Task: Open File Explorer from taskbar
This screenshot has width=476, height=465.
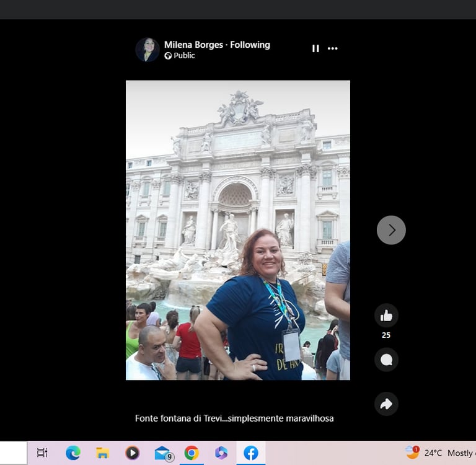Action: click(x=103, y=453)
